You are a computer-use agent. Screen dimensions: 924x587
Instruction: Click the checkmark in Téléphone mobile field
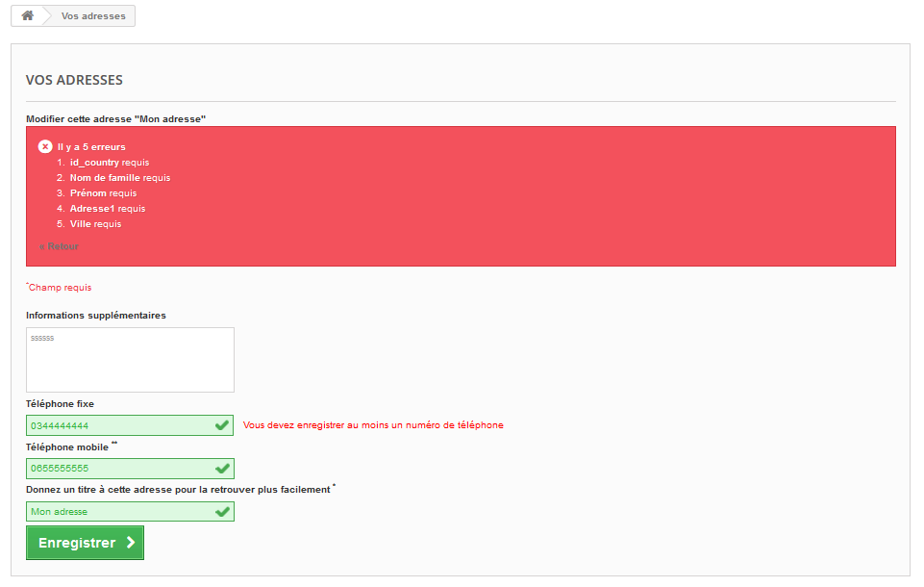pyautogui.click(x=222, y=469)
